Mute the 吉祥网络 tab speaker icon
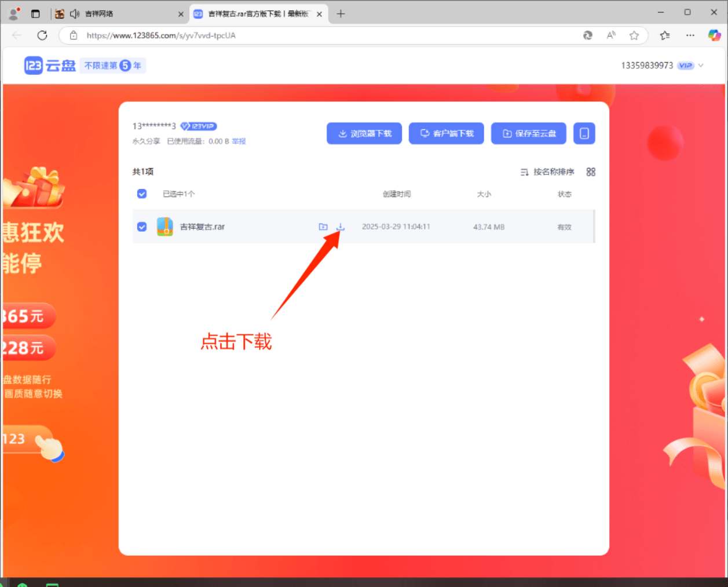728x587 pixels. click(74, 13)
